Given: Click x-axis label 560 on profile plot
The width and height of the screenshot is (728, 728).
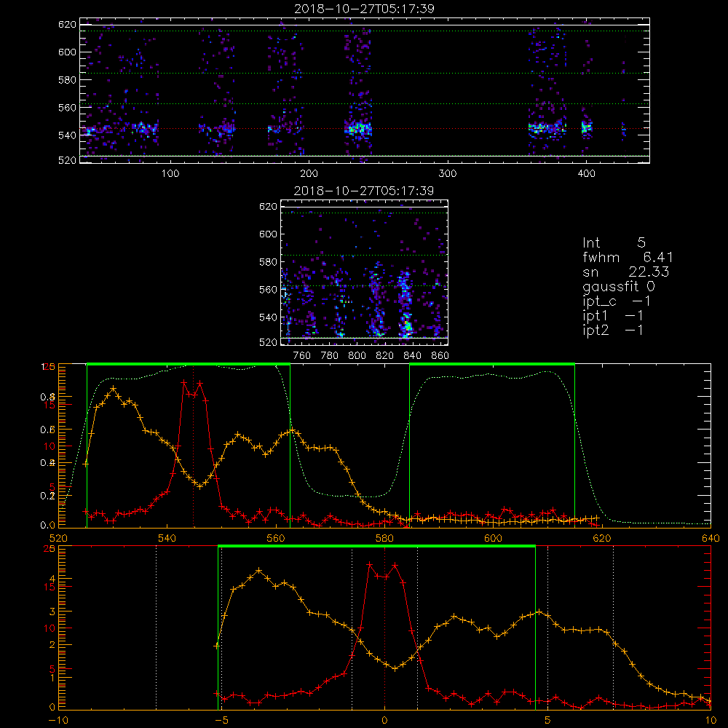Looking at the screenshot, I should [x=276, y=539].
